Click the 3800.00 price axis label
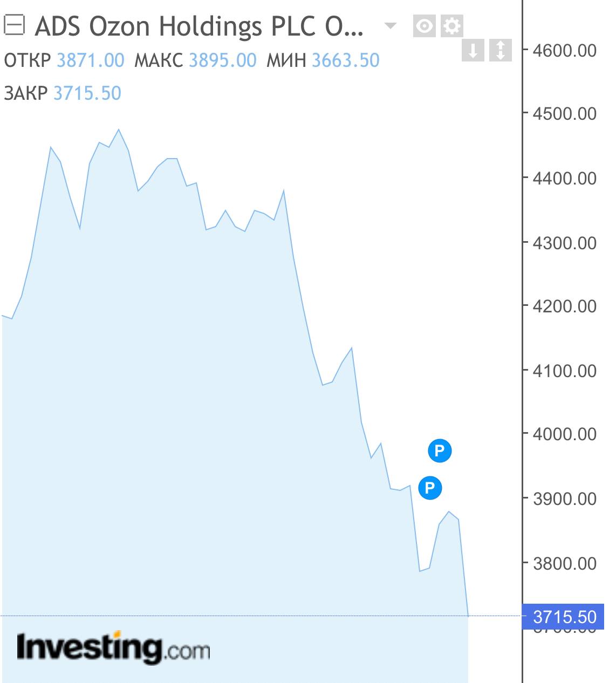The image size is (616, 683). (564, 563)
